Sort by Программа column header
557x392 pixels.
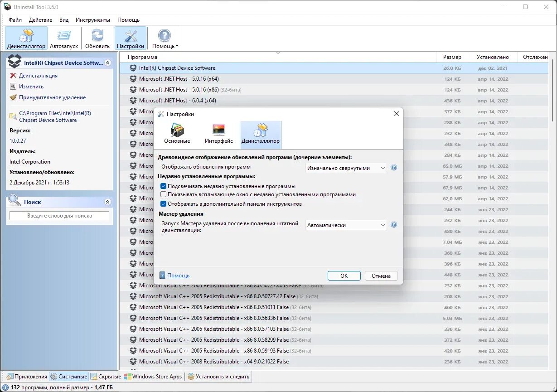[278, 57]
